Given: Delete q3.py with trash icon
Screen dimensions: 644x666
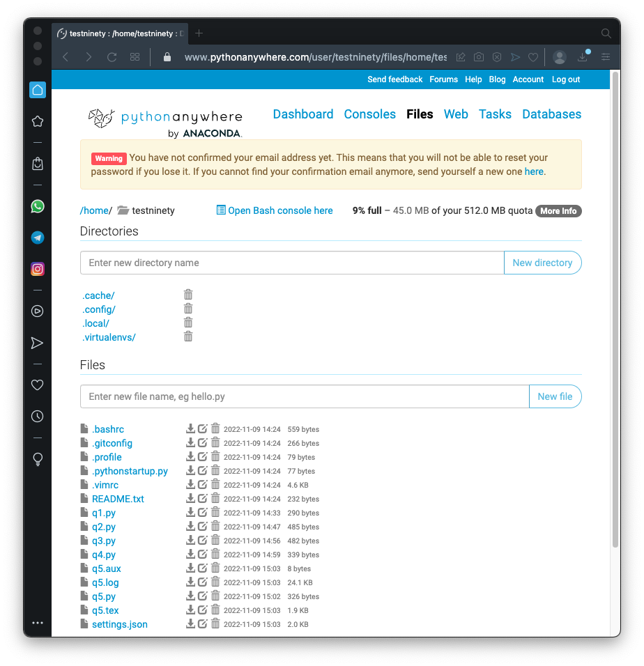Looking at the screenshot, I should (x=215, y=540).
